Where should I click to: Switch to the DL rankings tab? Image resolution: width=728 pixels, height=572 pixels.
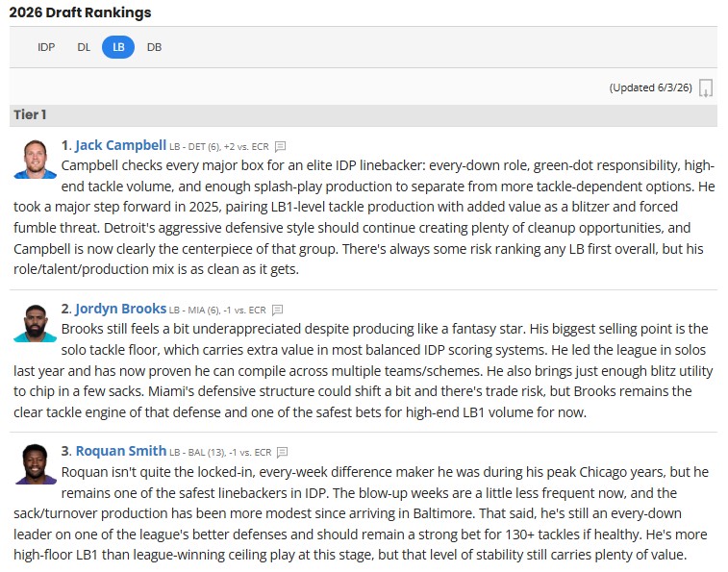[x=84, y=47]
